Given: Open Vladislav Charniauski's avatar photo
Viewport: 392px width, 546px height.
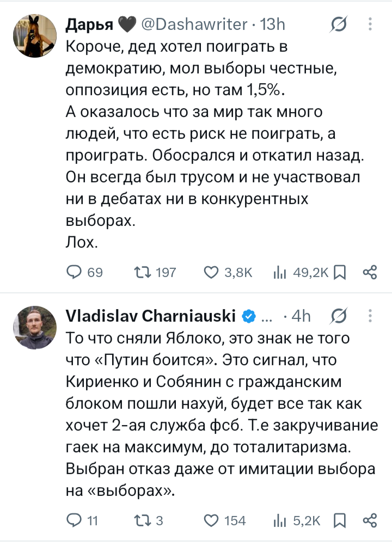Looking at the screenshot, I should pos(35,328).
